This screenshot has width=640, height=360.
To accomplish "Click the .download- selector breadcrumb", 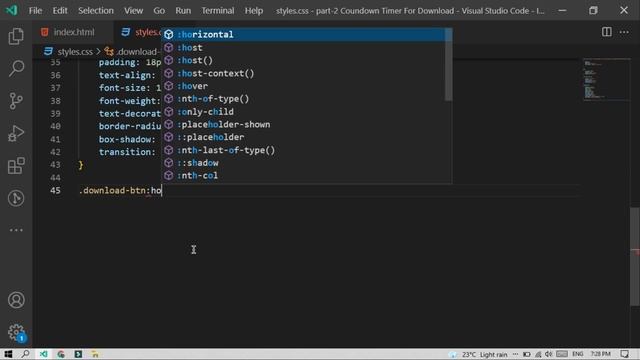I will [138, 52].
